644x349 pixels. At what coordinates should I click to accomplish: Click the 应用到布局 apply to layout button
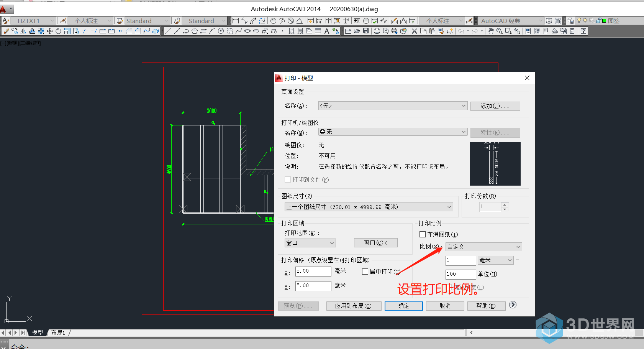click(354, 306)
